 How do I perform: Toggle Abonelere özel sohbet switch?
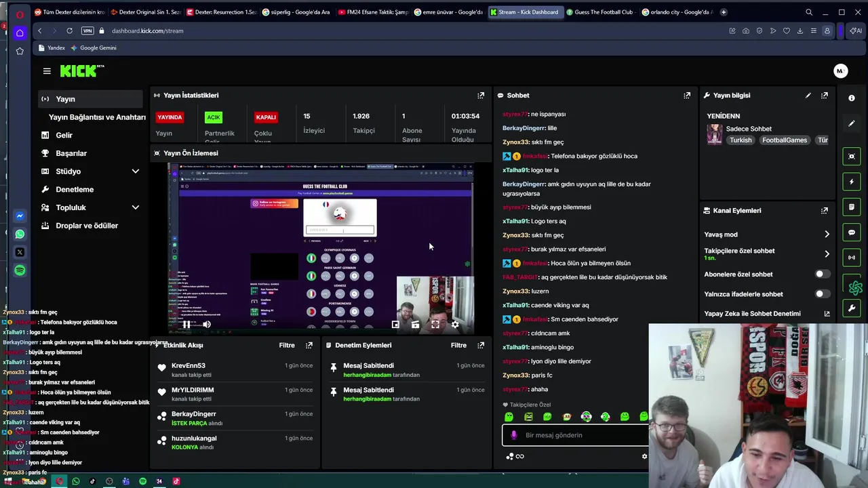(x=821, y=274)
